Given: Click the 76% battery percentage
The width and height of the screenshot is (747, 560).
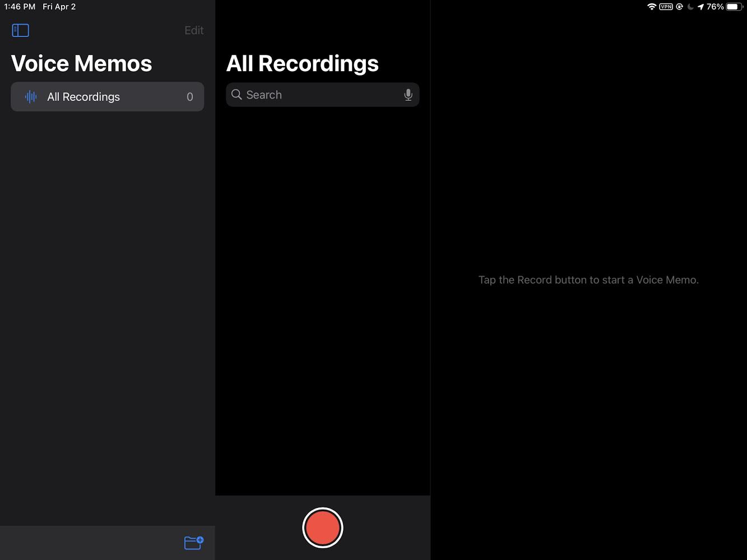Looking at the screenshot, I should 715,7.
